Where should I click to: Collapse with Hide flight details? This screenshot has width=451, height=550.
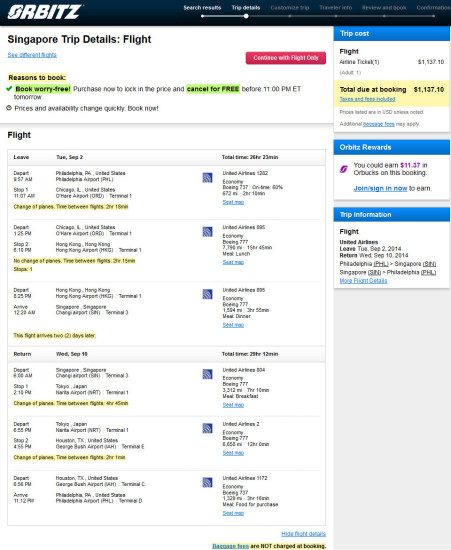tap(304, 534)
